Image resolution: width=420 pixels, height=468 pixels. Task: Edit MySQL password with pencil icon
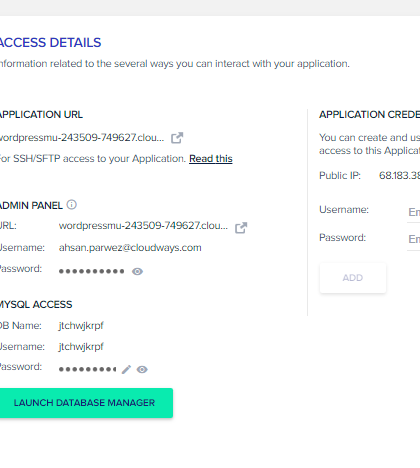tap(126, 369)
